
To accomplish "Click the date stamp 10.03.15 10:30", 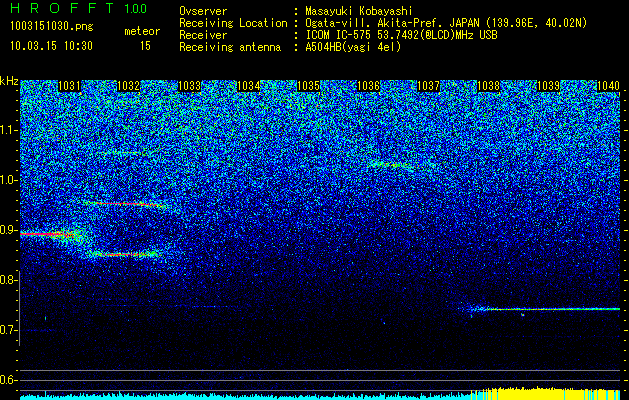I will (x=51, y=46).
